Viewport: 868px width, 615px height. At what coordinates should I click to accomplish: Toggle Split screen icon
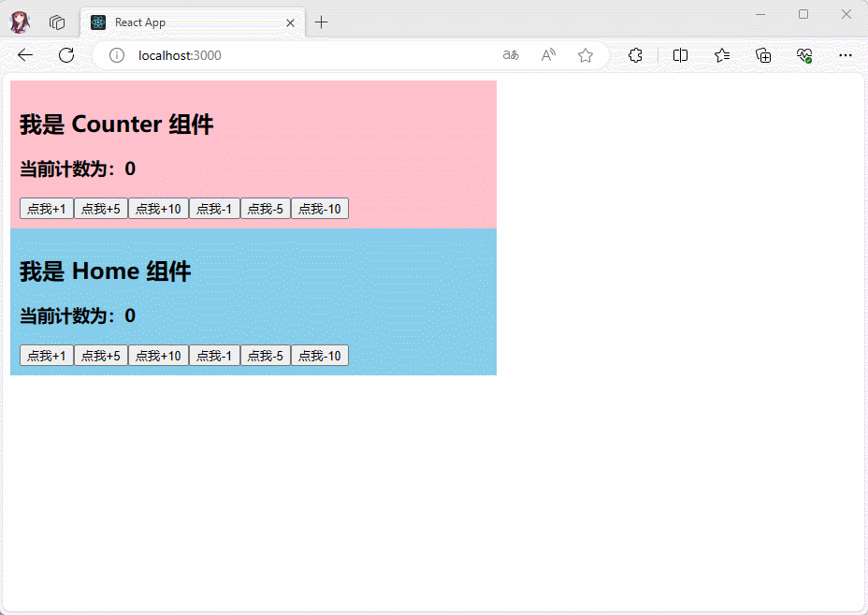[x=680, y=55]
